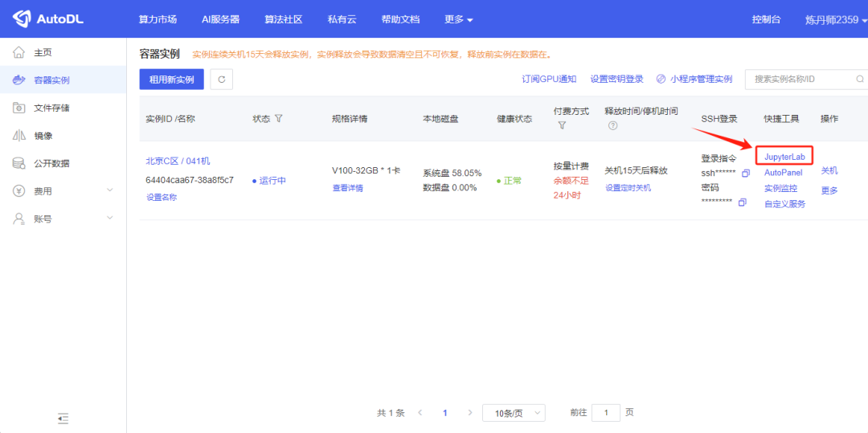Open AutoPanel quick tool
Image resolution: width=868 pixels, height=433 pixels.
coord(784,173)
